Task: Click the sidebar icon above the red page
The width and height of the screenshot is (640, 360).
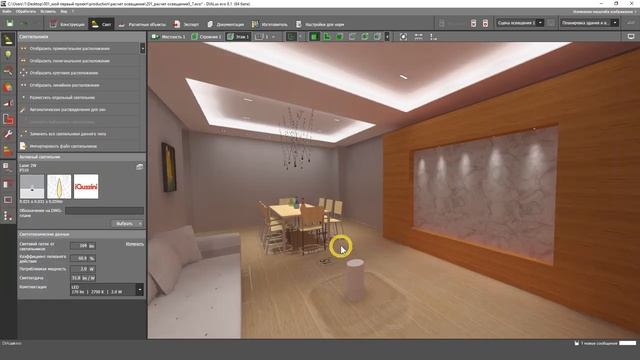Action: [x=7, y=167]
